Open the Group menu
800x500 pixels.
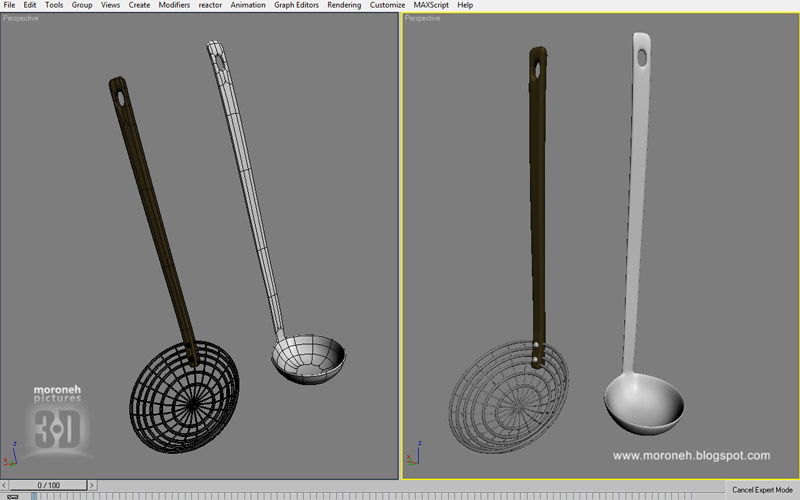(x=82, y=5)
